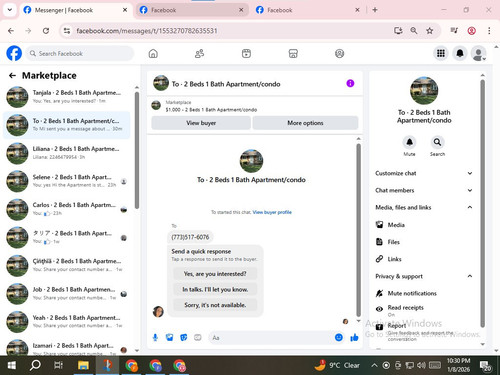Open the account profile avatar menu
The image size is (500, 375).
(478, 53)
